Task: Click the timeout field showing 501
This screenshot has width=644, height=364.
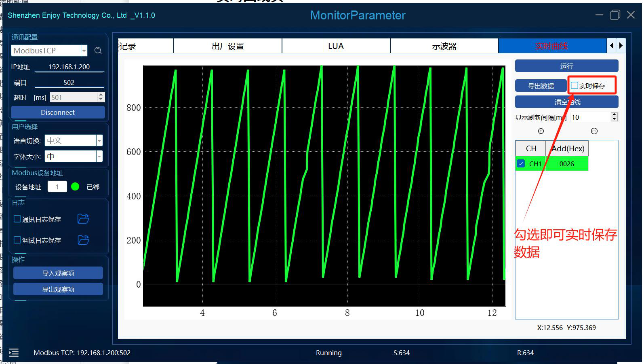Action: pos(74,97)
